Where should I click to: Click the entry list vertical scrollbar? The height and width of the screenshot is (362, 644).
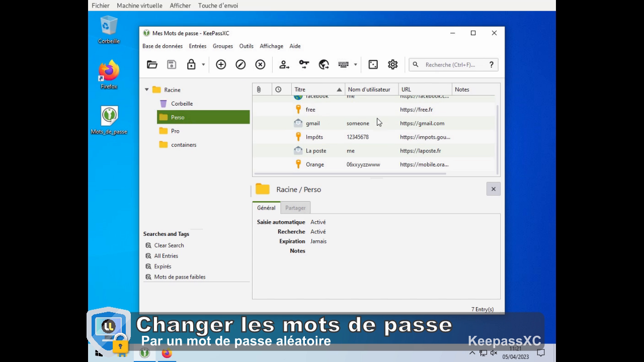498,139
